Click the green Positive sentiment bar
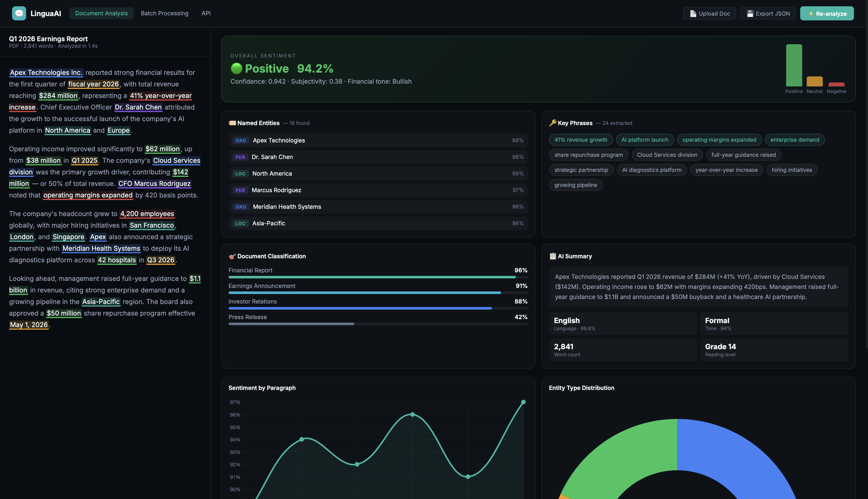868x499 pixels. [794, 65]
